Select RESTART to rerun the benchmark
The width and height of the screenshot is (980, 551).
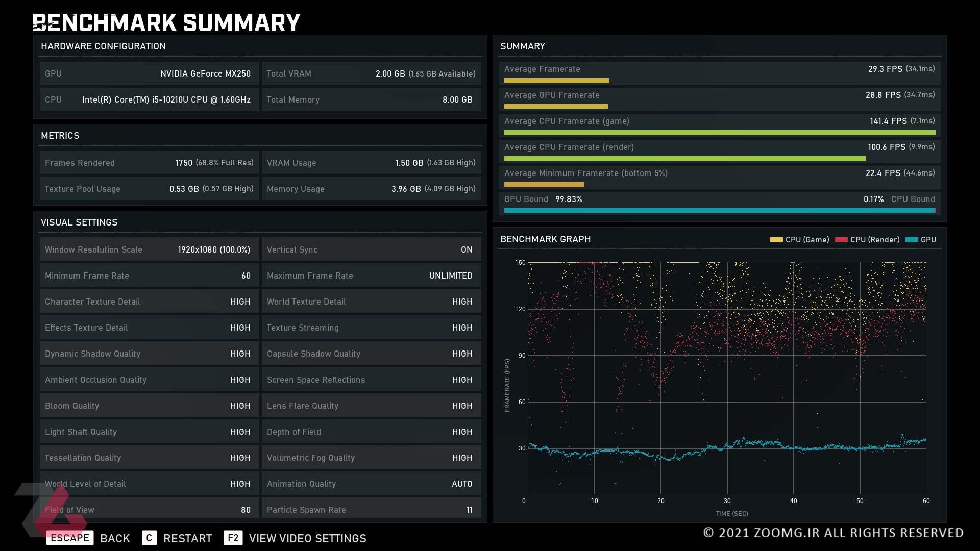coord(187,538)
